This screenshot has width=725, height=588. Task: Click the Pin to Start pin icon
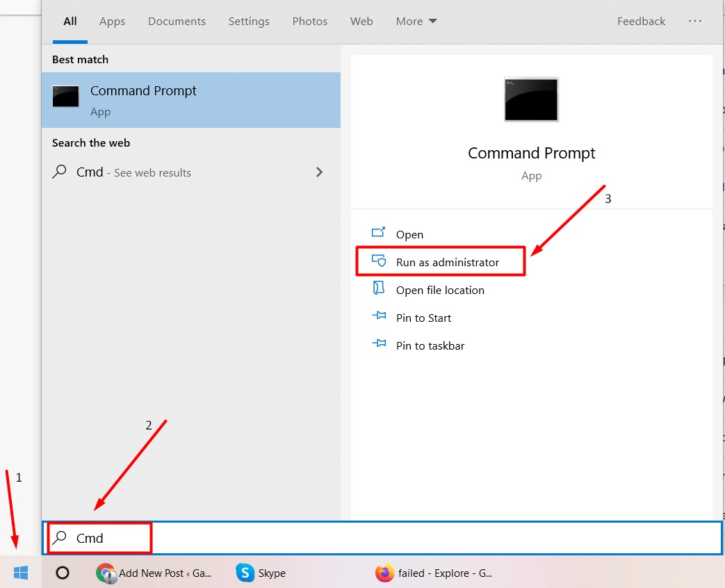379,316
